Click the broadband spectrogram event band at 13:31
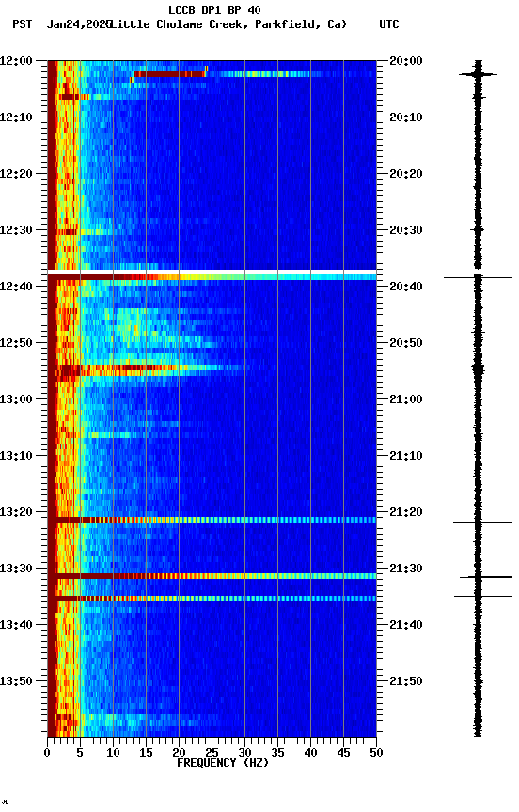Viewport: 519px width, 812px height. pyautogui.click(x=212, y=576)
